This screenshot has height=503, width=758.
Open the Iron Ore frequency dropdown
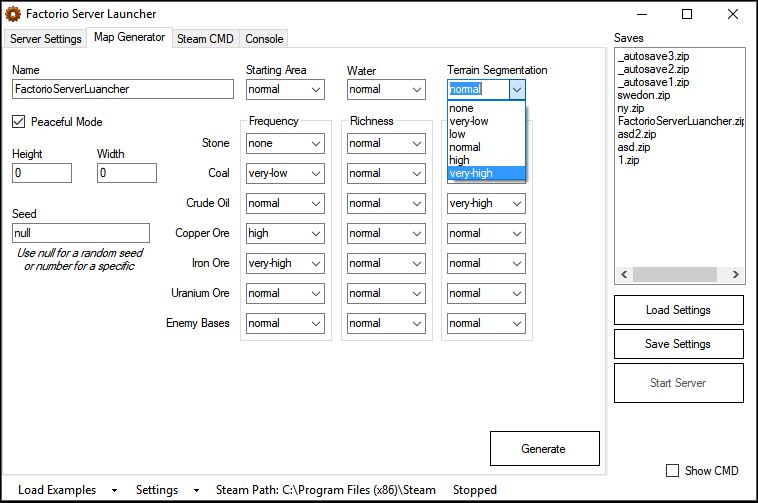[x=285, y=263]
